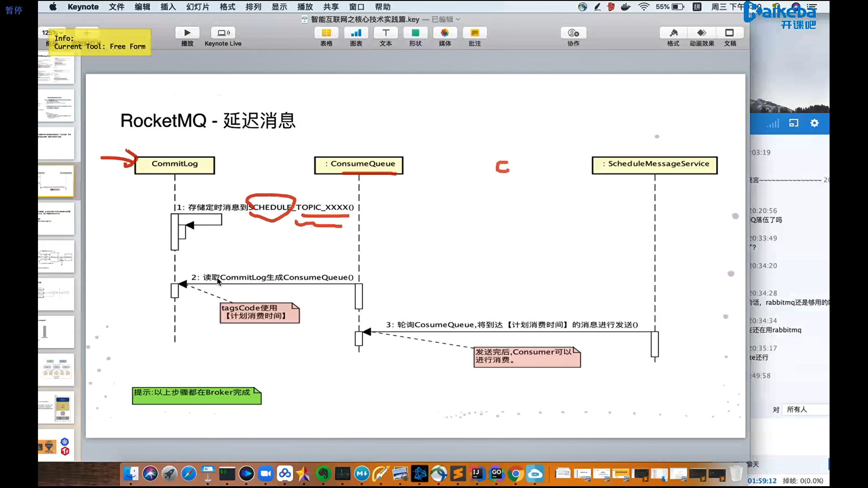Select the green 提示 Broker note shape
The width and height of the screenshot is (868, 488).
tap(196, 395)
